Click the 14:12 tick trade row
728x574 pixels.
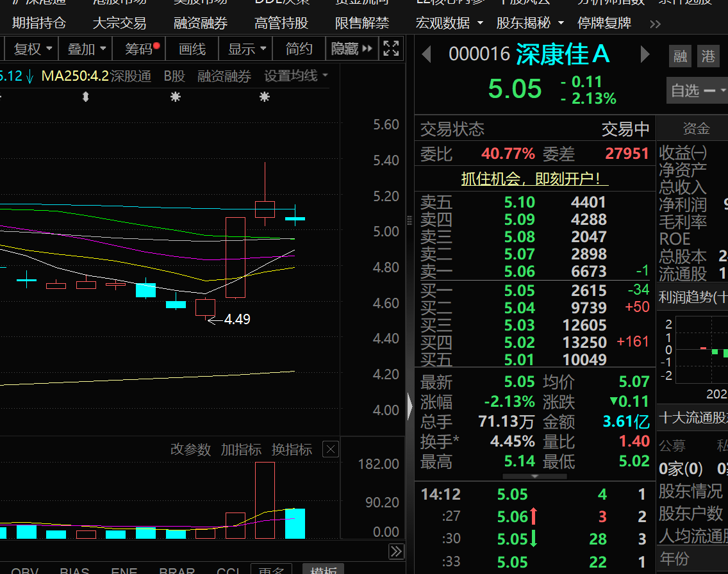pyautogui.click(x=534, y=494)
